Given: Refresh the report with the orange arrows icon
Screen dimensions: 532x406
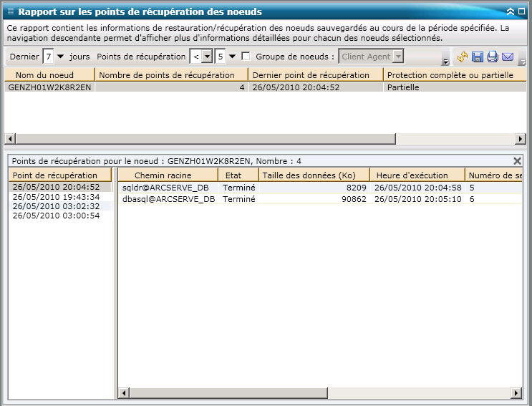Looking at the screenshot, I should pos(462,57).
